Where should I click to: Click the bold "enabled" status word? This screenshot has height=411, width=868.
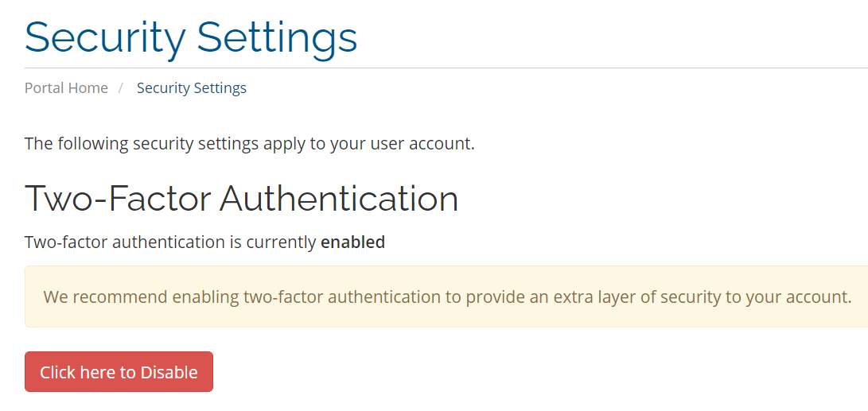click(x=352, y=242)
